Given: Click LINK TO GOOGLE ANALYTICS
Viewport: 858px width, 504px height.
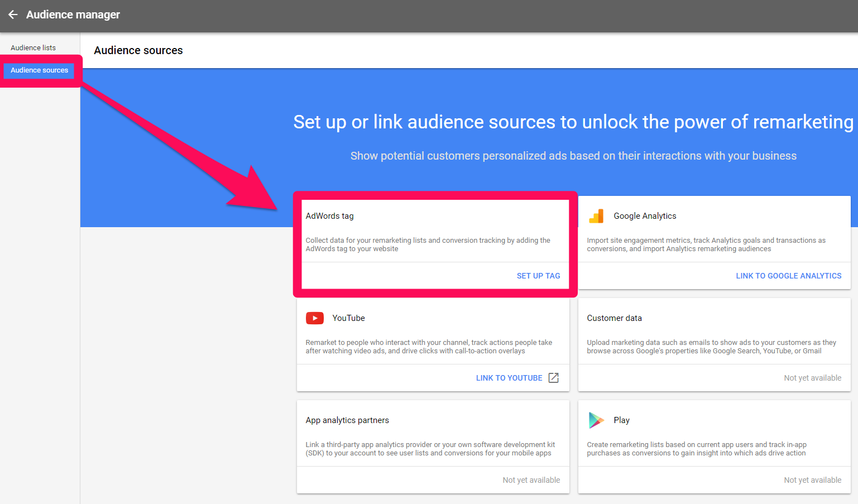Looking at the screenshot, I should [788, 276].
